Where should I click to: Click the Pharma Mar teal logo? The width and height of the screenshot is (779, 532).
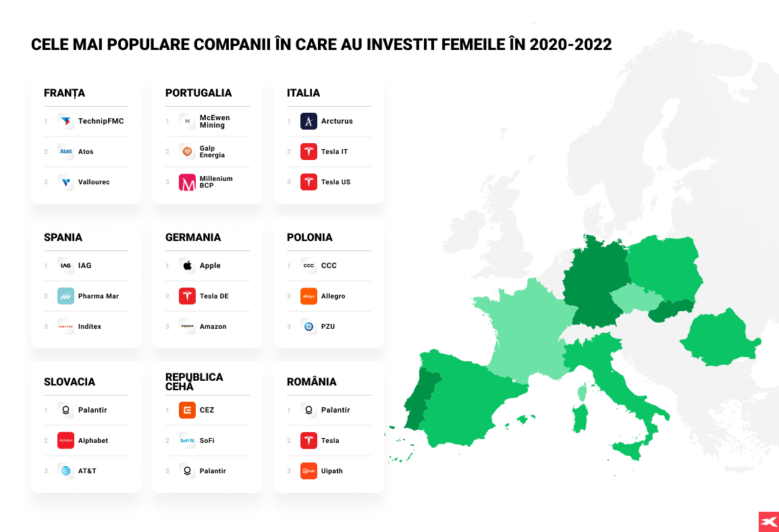click(x=65, y=296)
